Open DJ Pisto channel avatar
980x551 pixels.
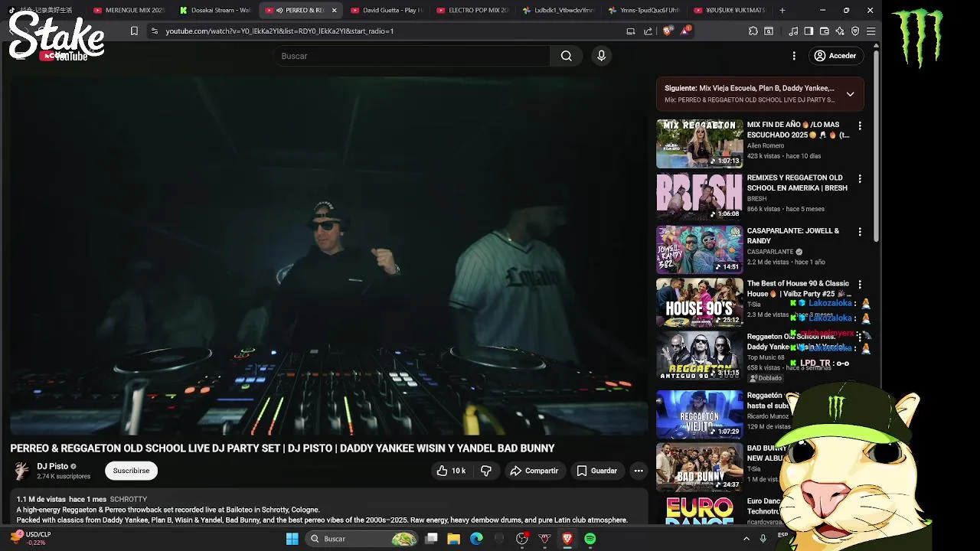(22, 471)
